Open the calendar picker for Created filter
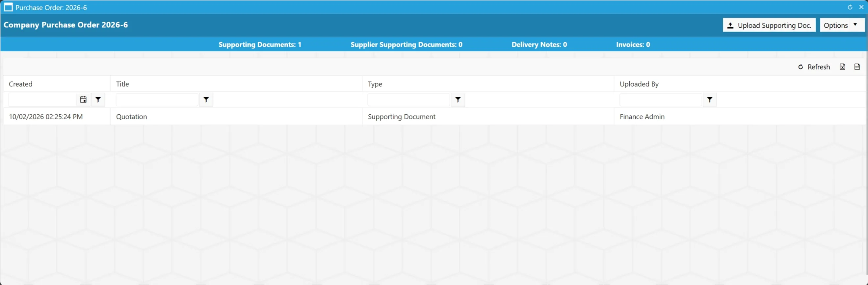The image size is (868, 285). coord(83,100)
